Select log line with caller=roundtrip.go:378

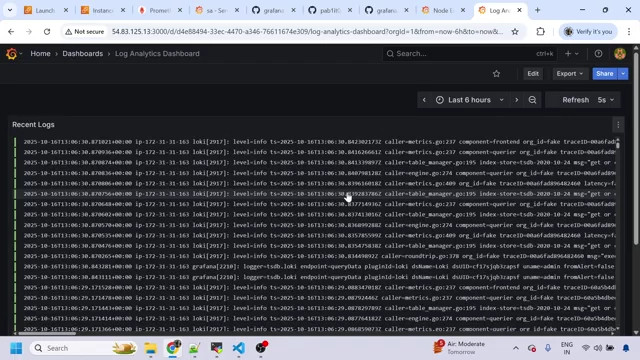pyautogui.click(x=320, y=256)
